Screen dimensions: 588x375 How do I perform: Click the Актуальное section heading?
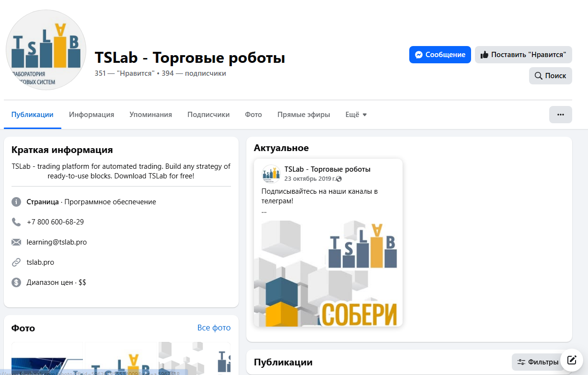[x=281, y=148]
